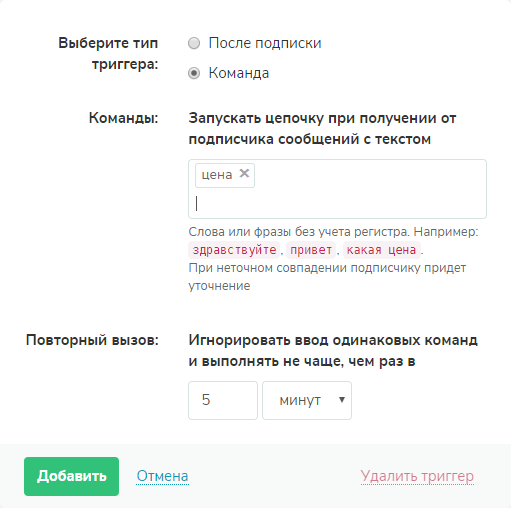The height and width of the screenshot is (508, 511).
Task: Cancel with the Отмена link
Action: (x=162, y=476)
